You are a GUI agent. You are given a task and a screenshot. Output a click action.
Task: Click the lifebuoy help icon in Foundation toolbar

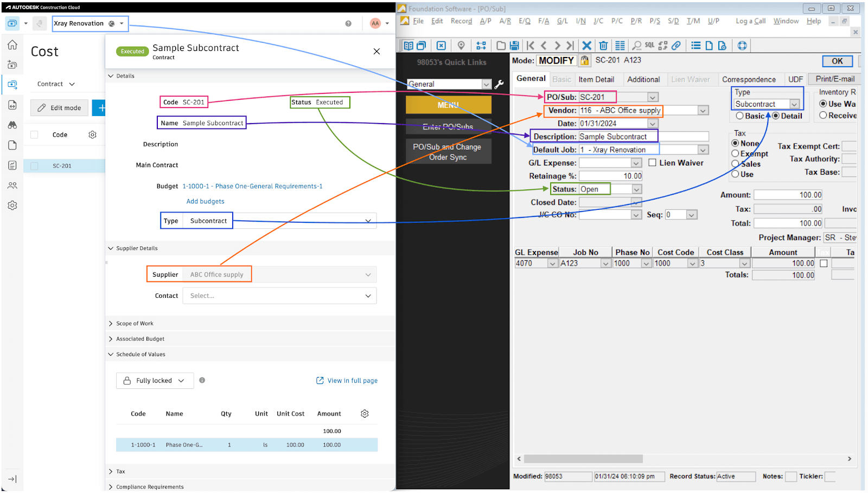pyautogui.click(x=742, y=46)
